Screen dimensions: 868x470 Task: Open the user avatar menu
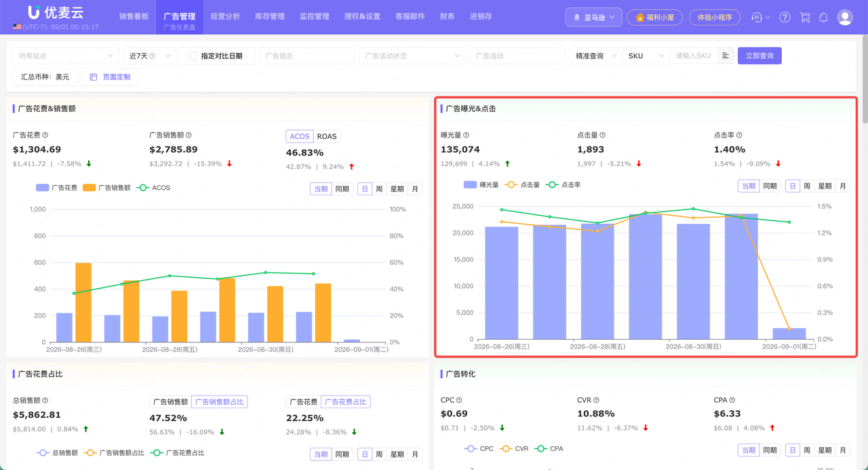tap(845, 18)
